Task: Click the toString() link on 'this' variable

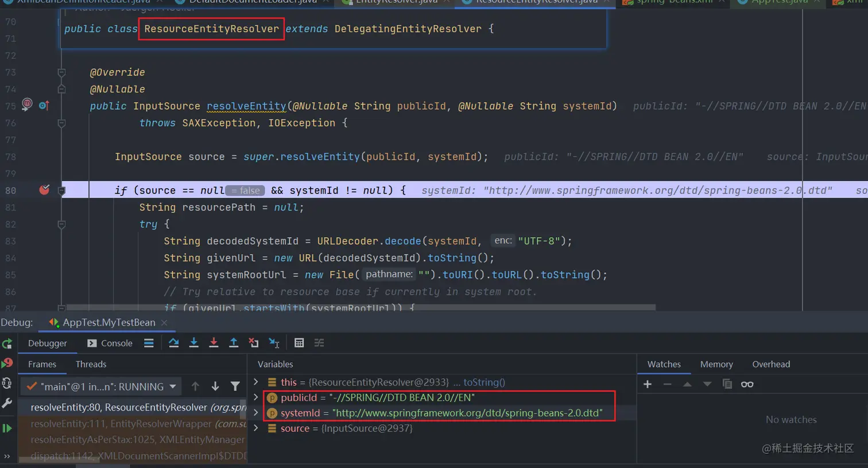Action: 484,382
